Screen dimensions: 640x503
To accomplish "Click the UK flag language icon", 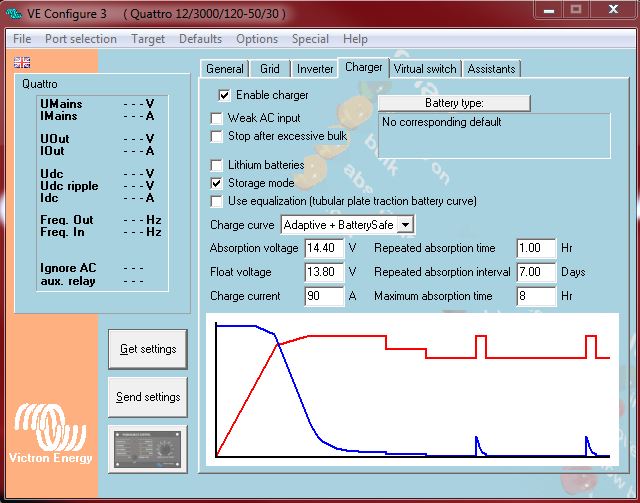I will click(x=22, y=62).
